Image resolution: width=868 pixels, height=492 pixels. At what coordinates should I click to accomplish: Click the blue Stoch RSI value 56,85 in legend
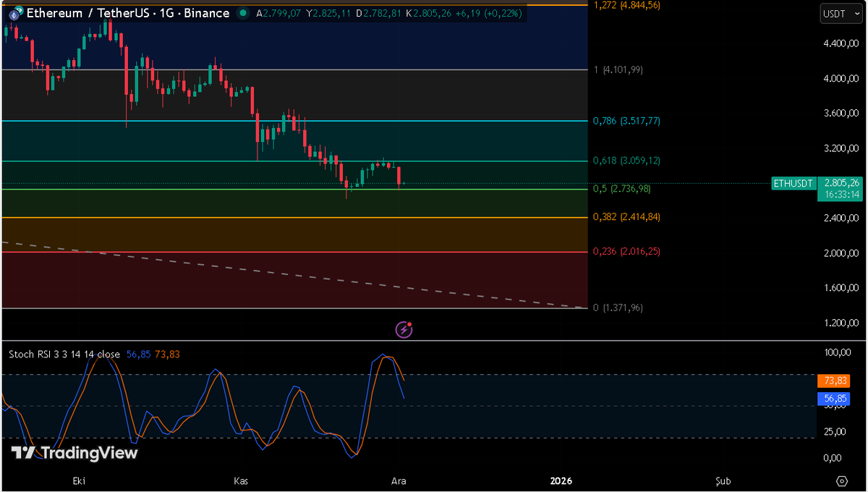pyautogui.click(x=137, y=355)
